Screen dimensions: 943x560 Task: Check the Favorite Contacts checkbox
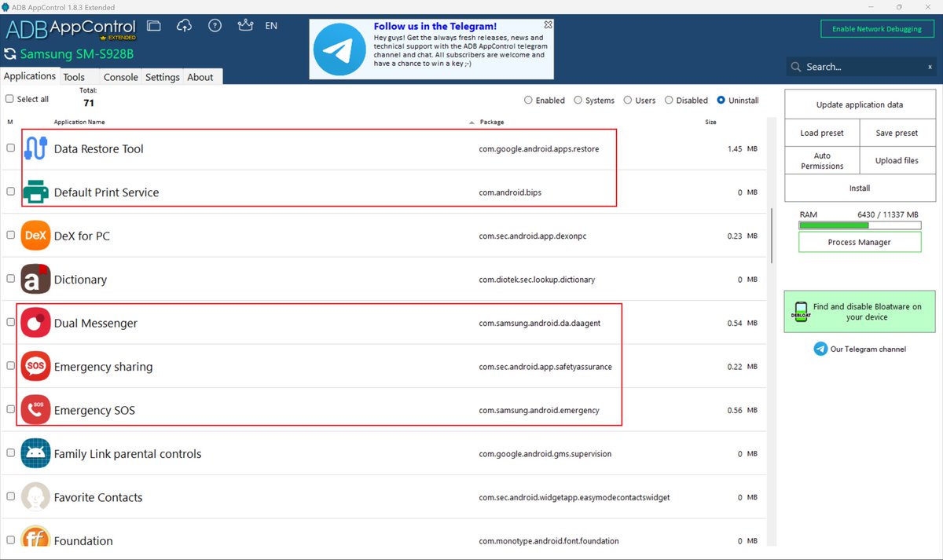[10, 496]
